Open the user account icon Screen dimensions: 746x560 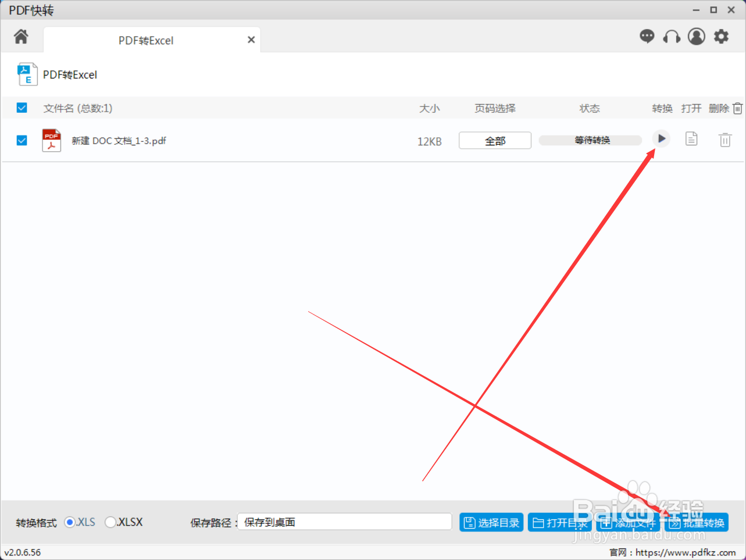point(696,36)
